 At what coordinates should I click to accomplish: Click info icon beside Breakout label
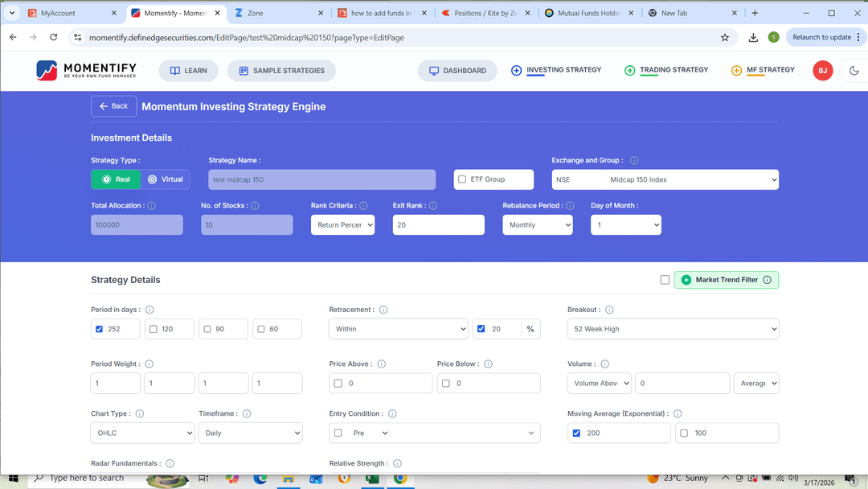(609, 310)
